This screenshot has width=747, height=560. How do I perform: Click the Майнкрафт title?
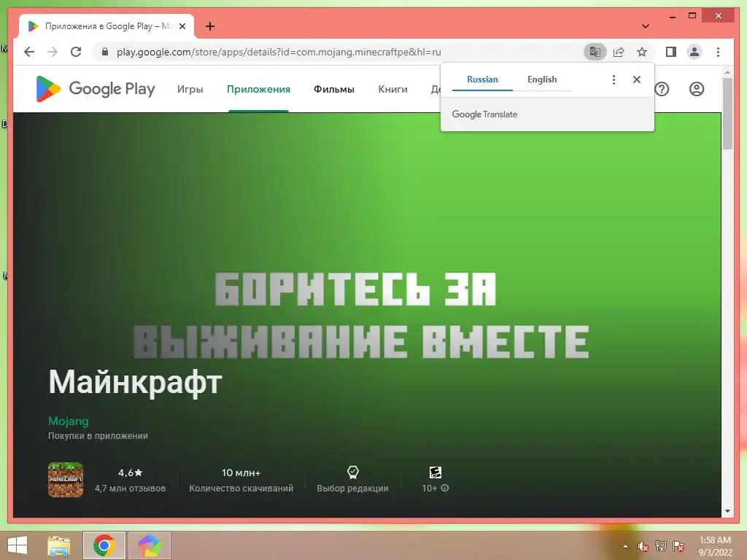(135, 382)
